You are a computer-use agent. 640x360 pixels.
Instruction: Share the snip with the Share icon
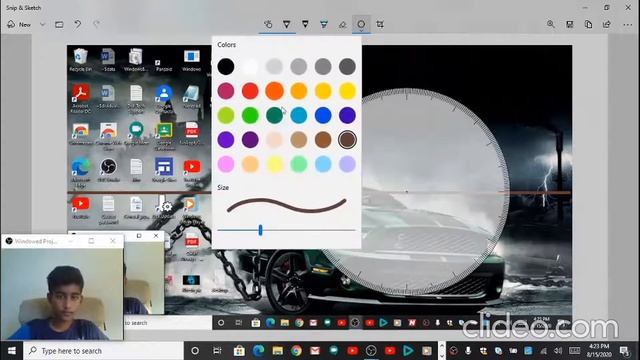pyautogui.click(x=607, y=24)
